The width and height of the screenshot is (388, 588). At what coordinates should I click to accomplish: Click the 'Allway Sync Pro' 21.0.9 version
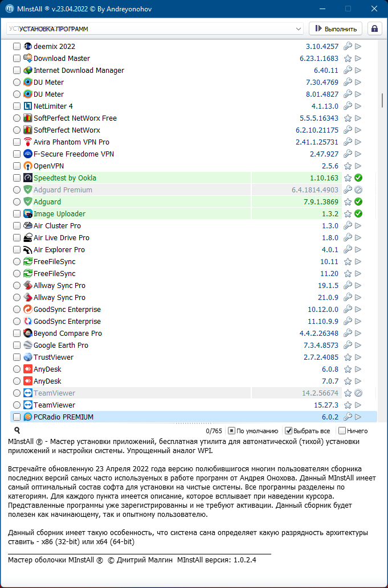click(x=328, y=297)
